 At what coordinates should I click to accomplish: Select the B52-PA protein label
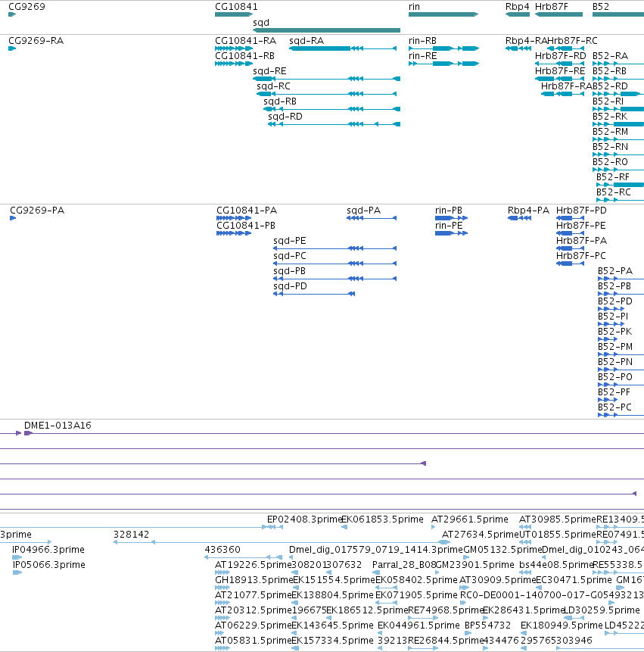coord(615,270)
